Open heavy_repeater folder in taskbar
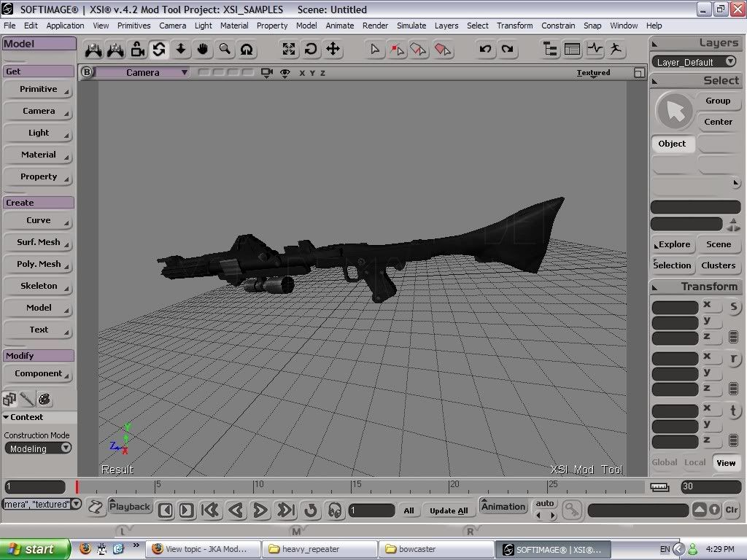The image size is (747, 560). [x=320, y=549]
